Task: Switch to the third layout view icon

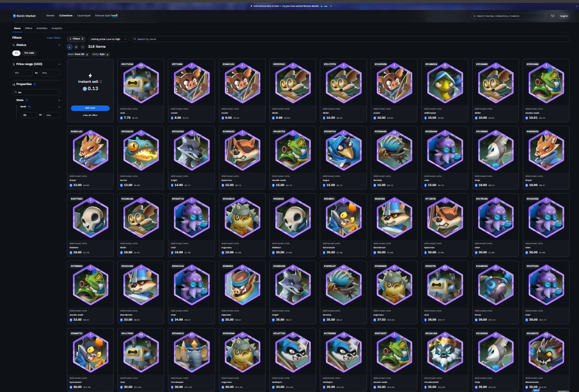Action: pyautogui.click(x=83, y=47)
